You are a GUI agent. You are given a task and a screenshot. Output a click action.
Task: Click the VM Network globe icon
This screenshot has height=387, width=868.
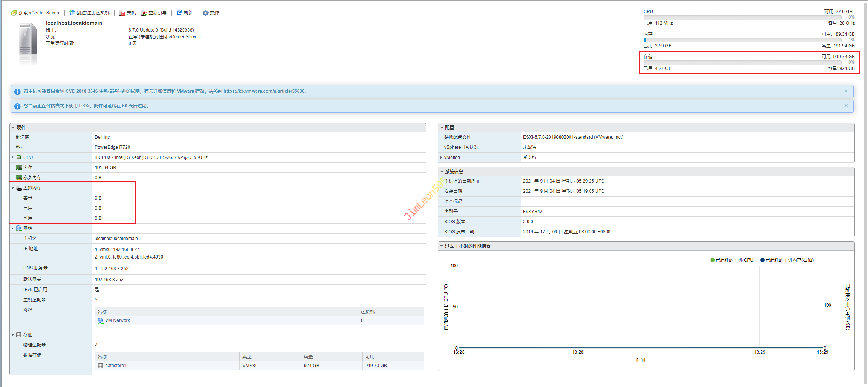[x=101, y=320]
